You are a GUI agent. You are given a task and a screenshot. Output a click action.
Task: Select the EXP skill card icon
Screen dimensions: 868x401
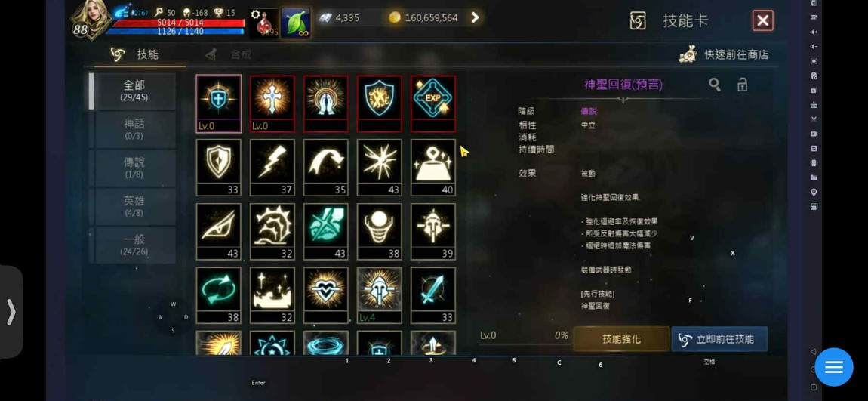(x=433, y=103)
